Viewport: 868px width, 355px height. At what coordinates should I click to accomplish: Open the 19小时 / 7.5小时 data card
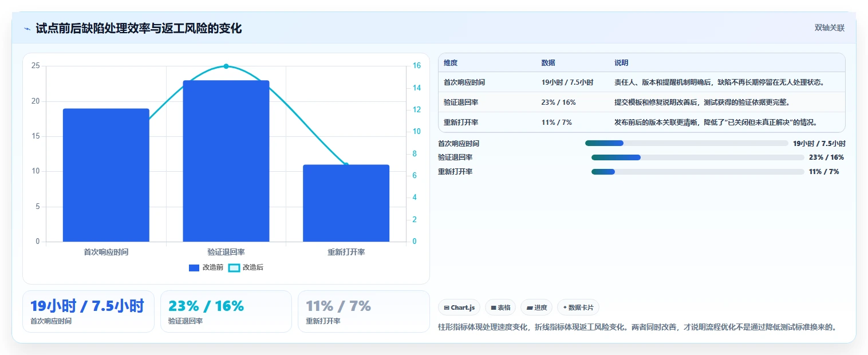pyautogui.click(x=88, y=311)
